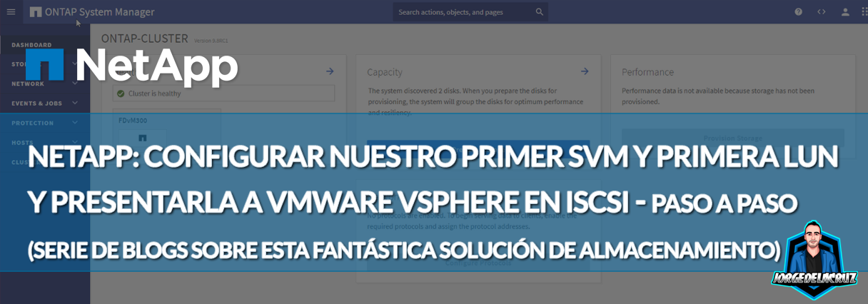Open the hamburger navigation menu
This screenshot has height=304, width=868.
click(x=11, y=12)
